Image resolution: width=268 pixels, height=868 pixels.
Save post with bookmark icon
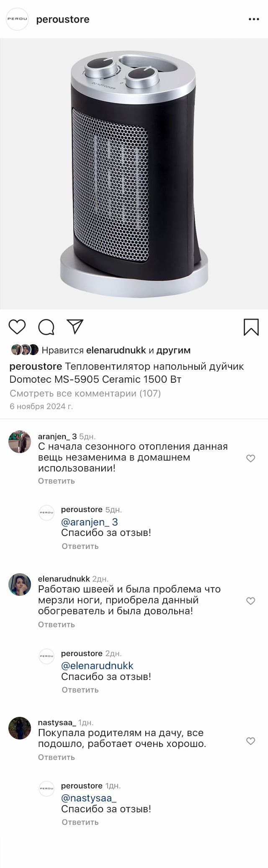pyautogui.click(x=251, y=327)
